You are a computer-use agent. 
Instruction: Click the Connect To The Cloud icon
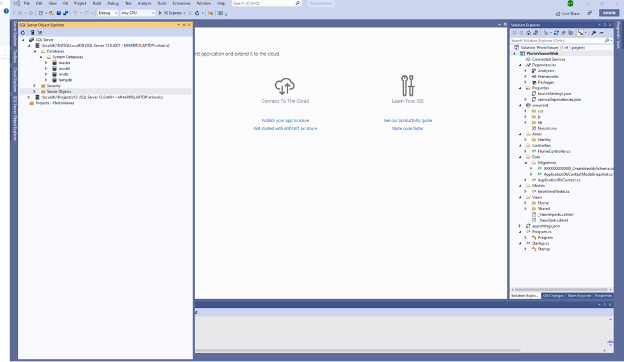click(x=285, y=86)
